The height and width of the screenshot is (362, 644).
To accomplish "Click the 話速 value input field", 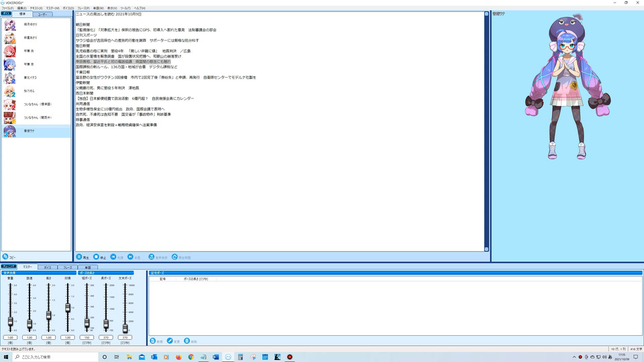I will tap(30, 337).
